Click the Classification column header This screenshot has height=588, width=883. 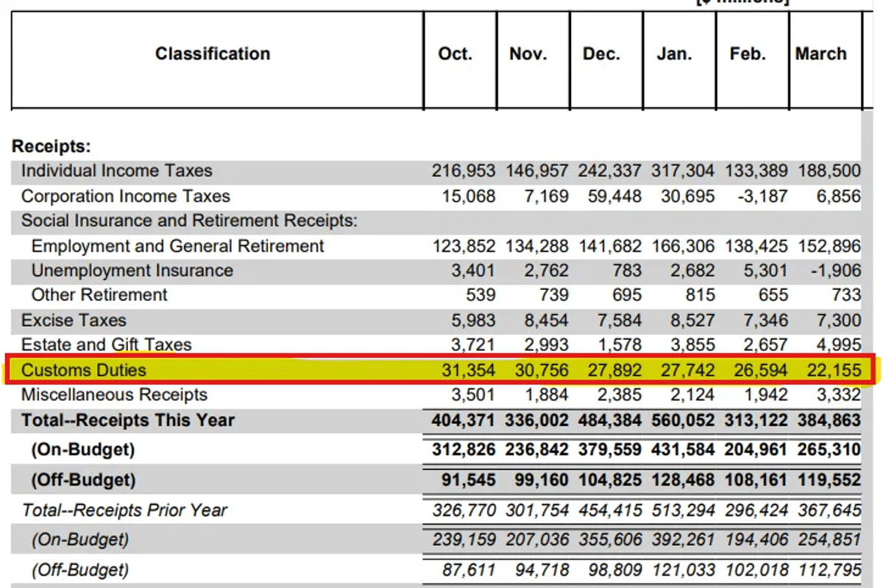pyautogui.click(x=213, y=54)
